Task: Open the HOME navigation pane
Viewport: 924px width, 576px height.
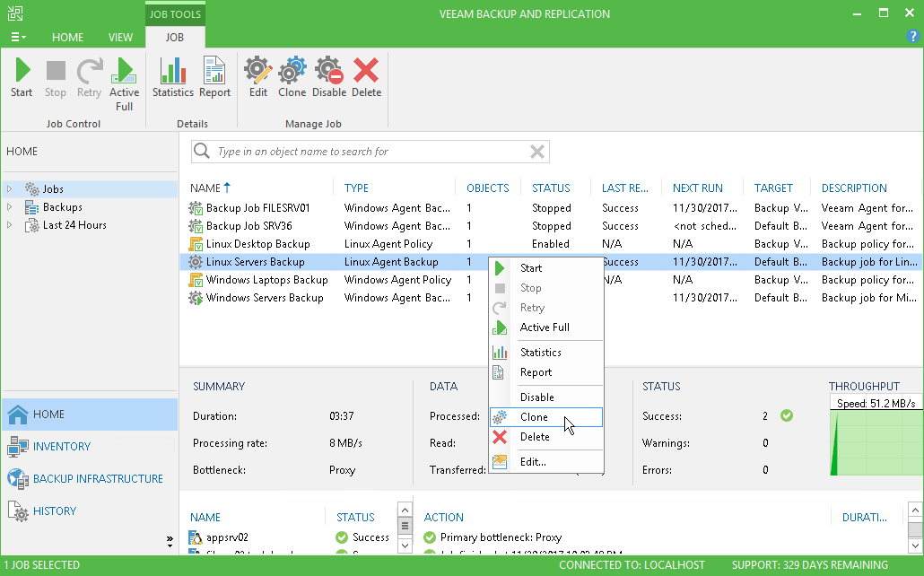Action: pos(90,415)
